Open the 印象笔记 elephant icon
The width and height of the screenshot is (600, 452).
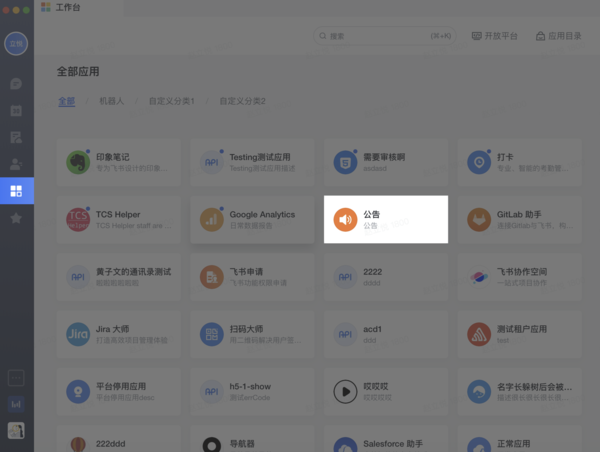[x=78, y=162]
